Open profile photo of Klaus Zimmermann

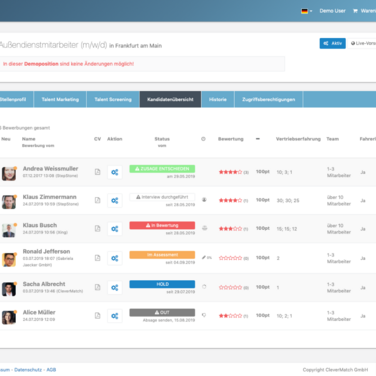(x=9, y=202)
